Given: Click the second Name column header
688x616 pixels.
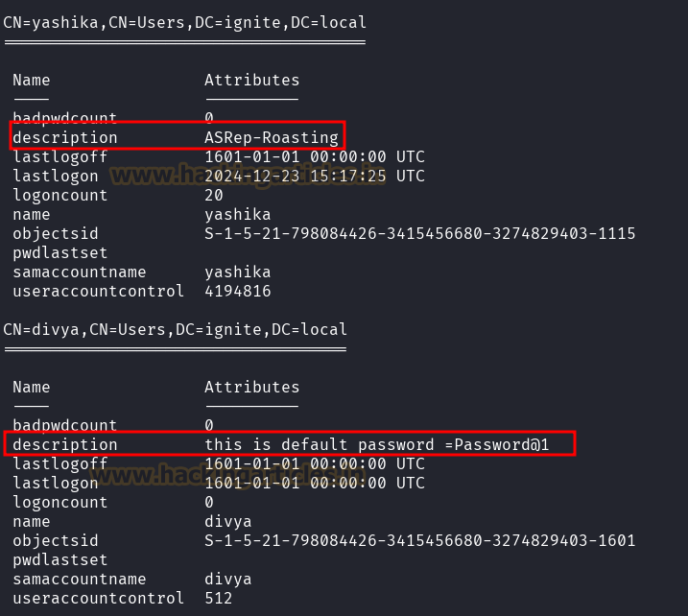Looking at the screenshot, I should tap(31, 388).
